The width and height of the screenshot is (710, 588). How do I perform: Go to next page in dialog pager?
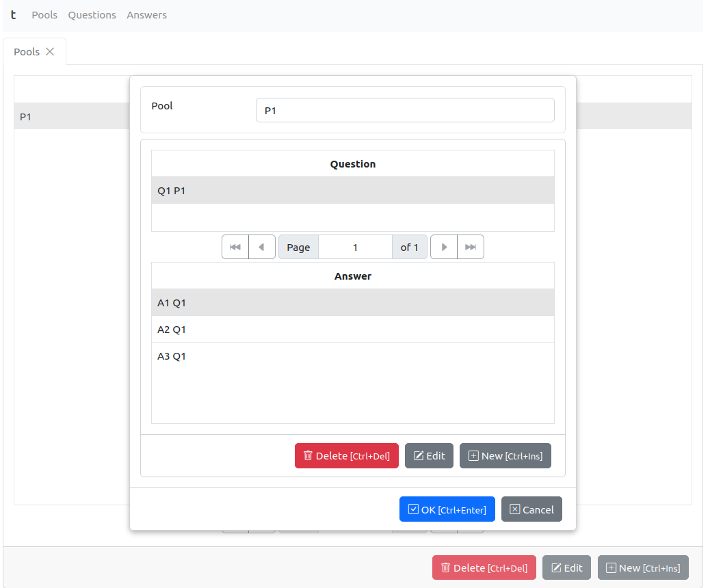pyautogui.click(x=444, y=247)
